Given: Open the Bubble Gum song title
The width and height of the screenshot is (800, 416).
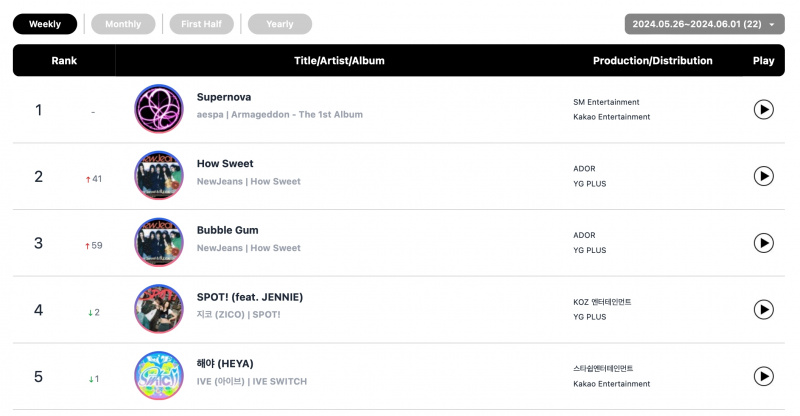Looking at the screenshot, I should tap(228, 230).
